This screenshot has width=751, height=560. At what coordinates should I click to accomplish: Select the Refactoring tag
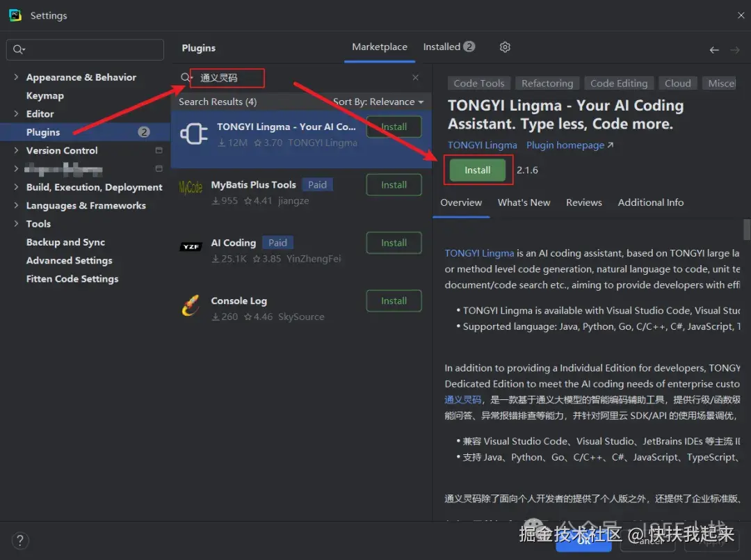(547, 83)
